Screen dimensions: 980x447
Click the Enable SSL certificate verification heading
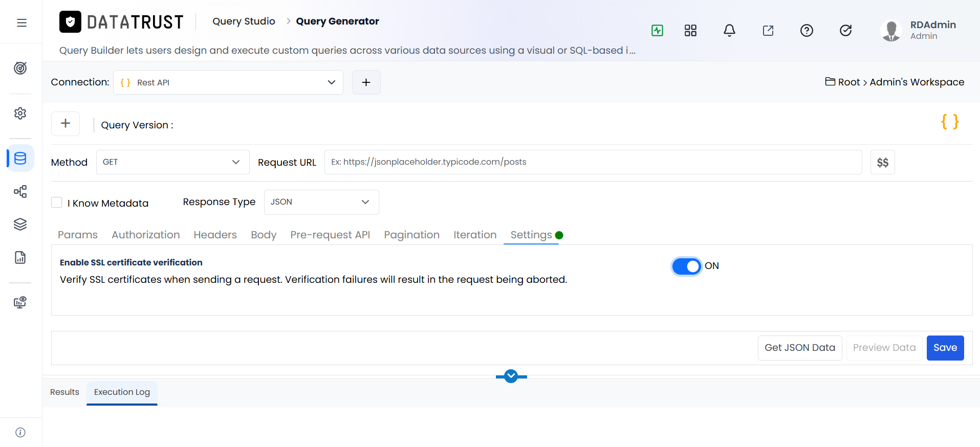click(131, 262)
